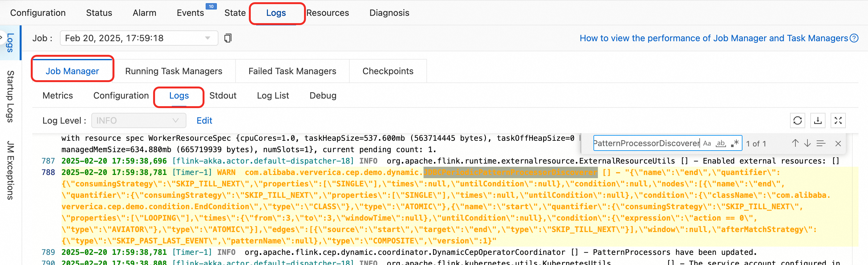Toggle match case (Aa) in the search box
The height and width of the screenshot is (265, 868).
coord(707,144)
